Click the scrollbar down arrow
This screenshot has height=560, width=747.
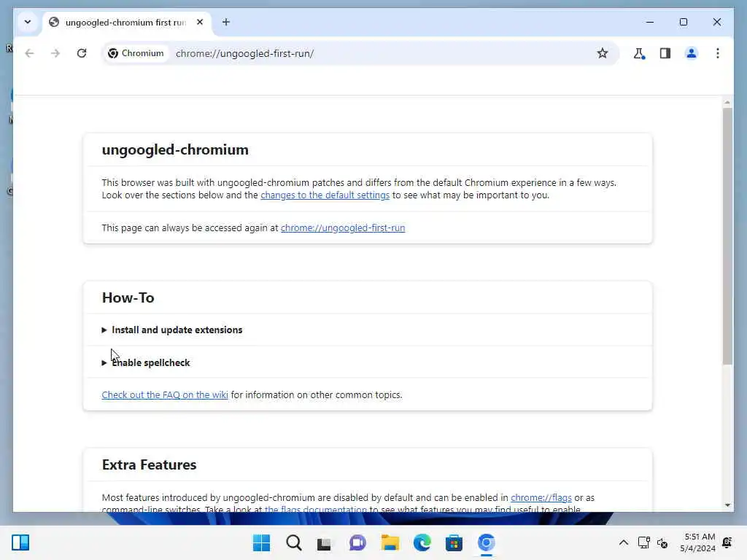tap(727, 505)
